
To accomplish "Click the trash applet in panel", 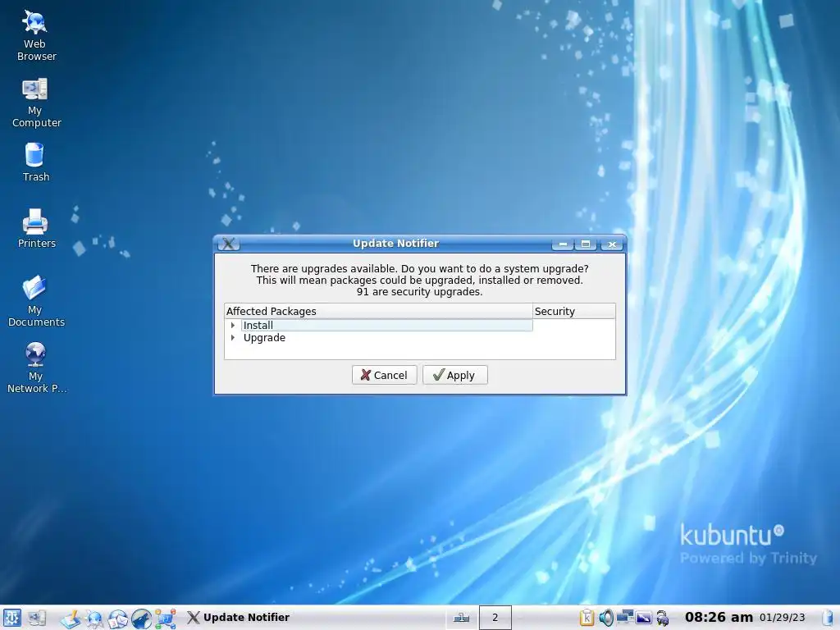I will pos(829,618).
